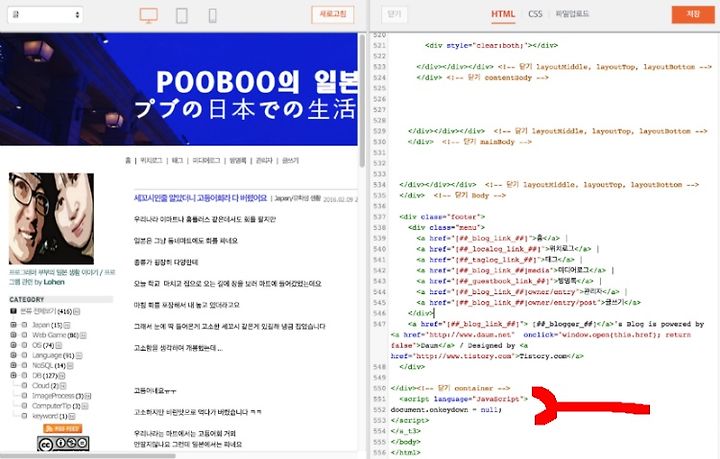Click the RSS icon next to all categories
The image size is (720, 459).
coord(77,312)
